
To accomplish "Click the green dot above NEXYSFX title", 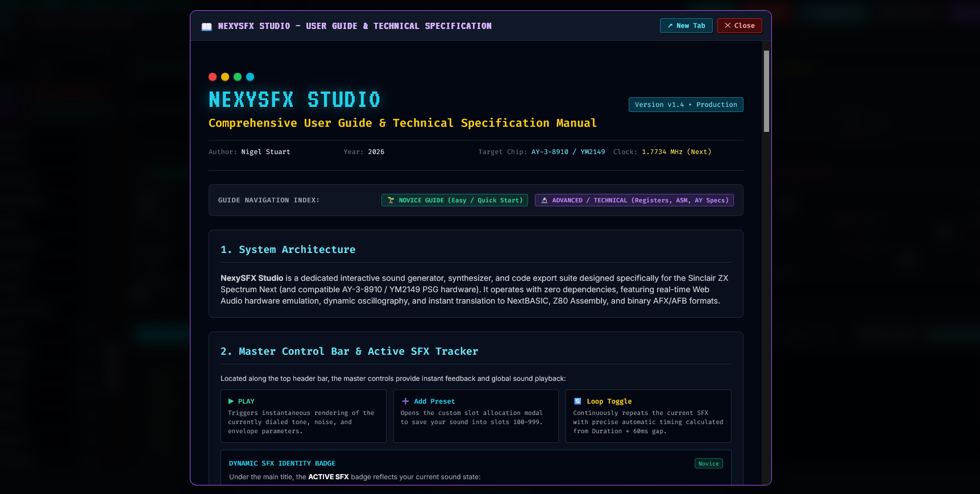I will (238, 77).
